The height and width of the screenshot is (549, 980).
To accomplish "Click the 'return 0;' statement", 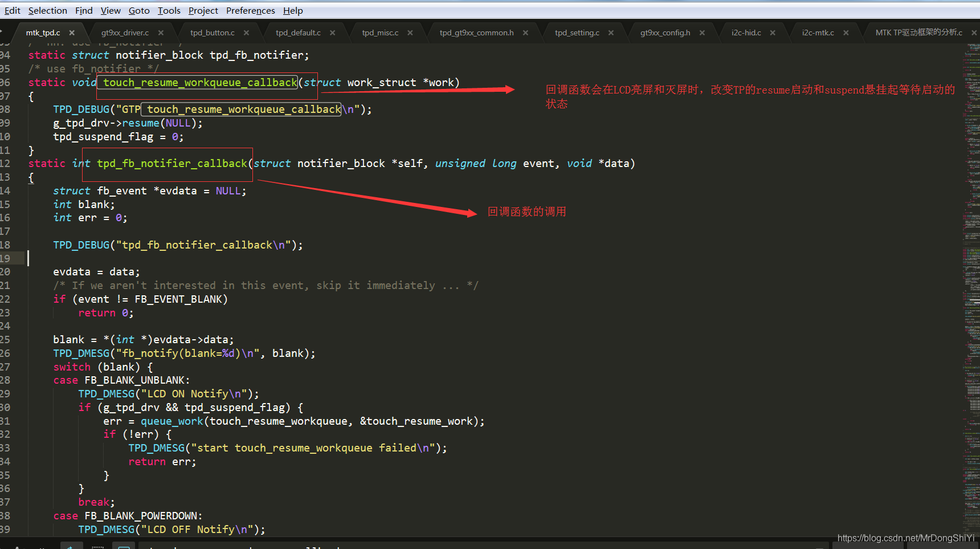I will (x=106, y=313).
